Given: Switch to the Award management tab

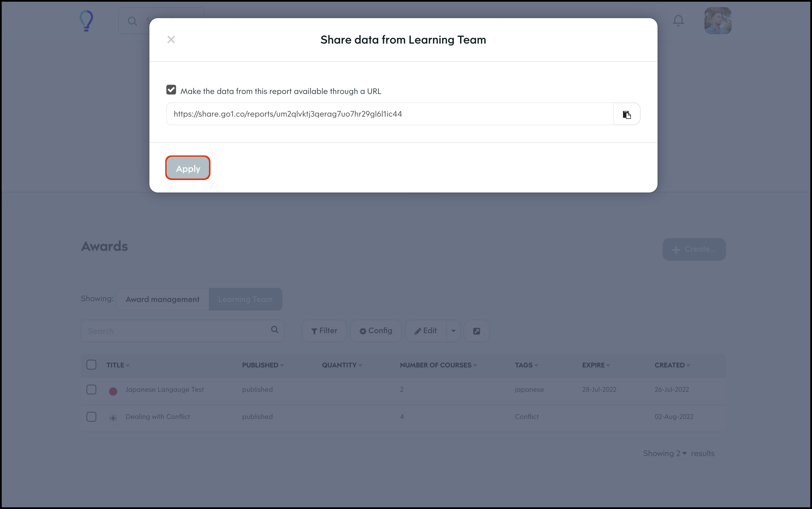Looking at the screenshot, I should tap(162, 299).
